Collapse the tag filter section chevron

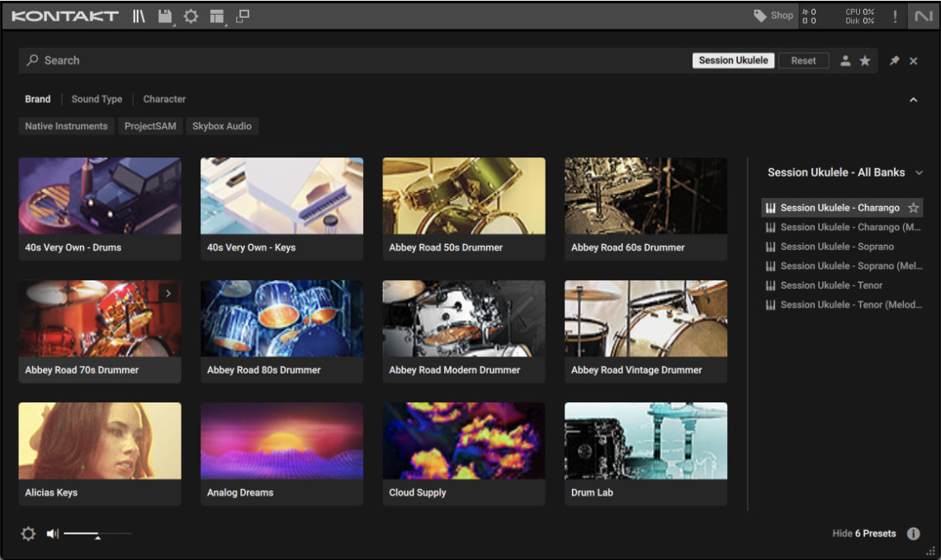click(913, 100)
